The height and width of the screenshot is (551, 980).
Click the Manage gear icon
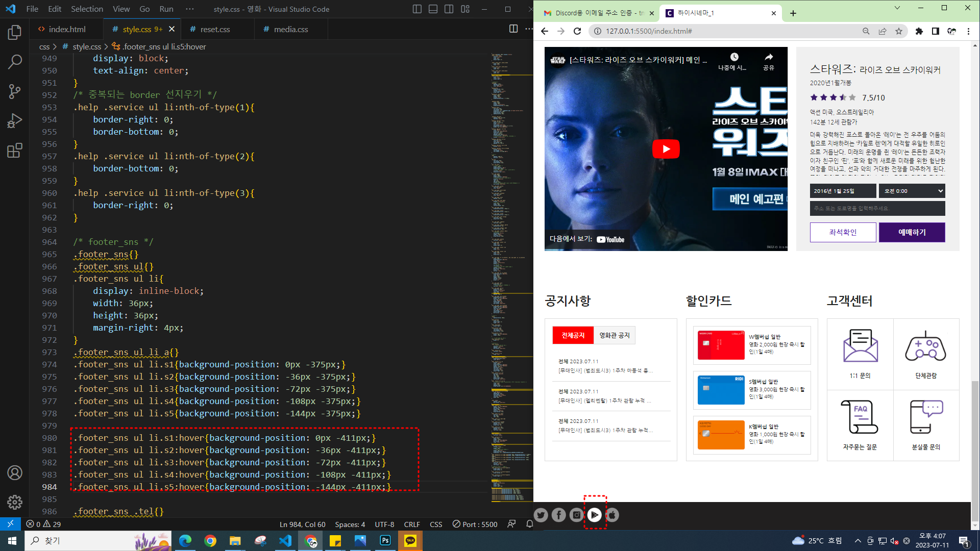pos(15,502)
